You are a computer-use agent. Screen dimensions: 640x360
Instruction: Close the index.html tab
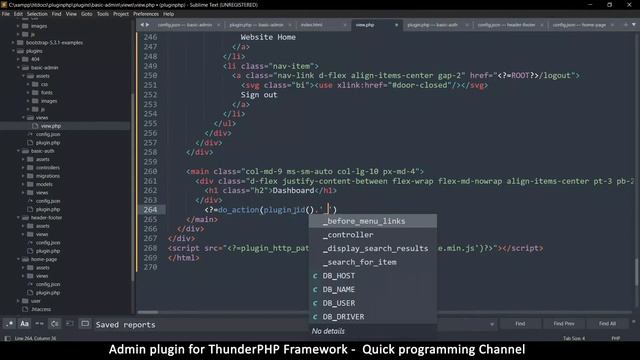point(344,25)
